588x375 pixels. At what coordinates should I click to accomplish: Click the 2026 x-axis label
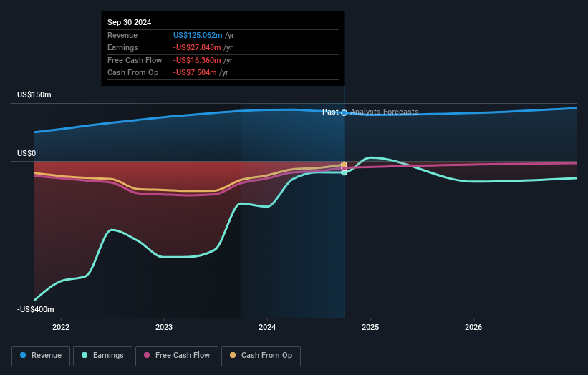[x=473, y=328]
